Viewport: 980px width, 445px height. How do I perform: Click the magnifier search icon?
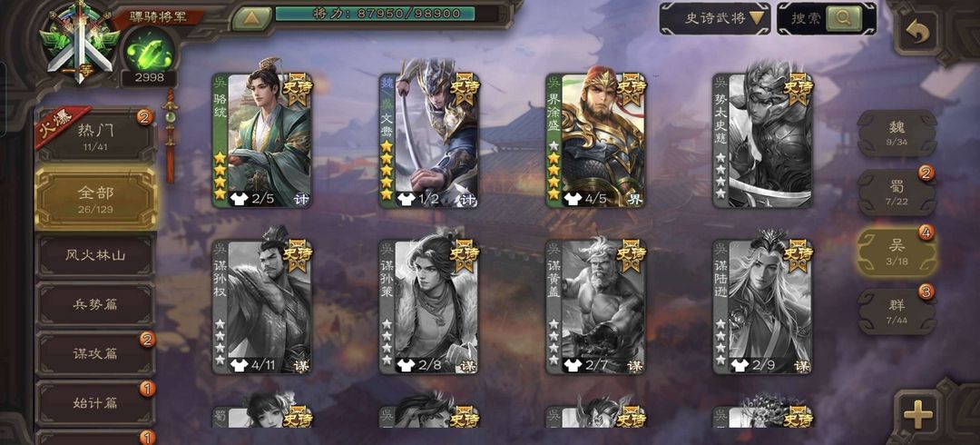844,18
